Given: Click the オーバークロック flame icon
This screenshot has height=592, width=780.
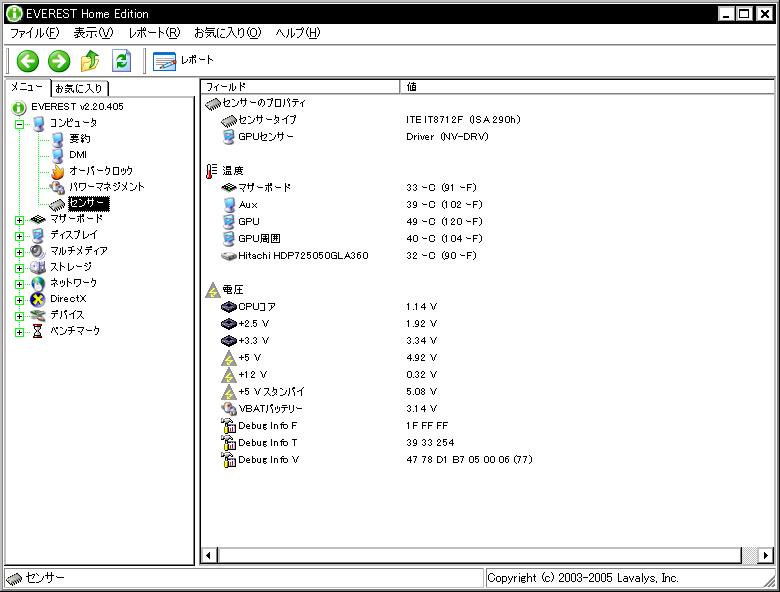Looking at the screenshot, I should (58, 171).
